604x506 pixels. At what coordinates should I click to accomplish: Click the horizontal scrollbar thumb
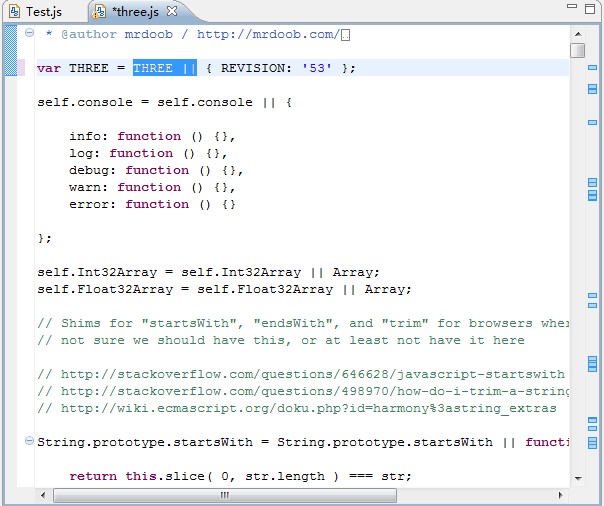coord(225,495)
